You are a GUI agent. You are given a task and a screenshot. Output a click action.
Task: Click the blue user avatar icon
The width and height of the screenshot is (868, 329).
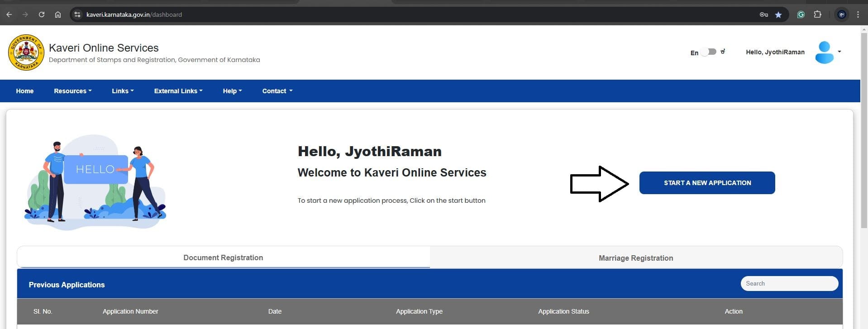pyautogui.click(x=824, y=52)
